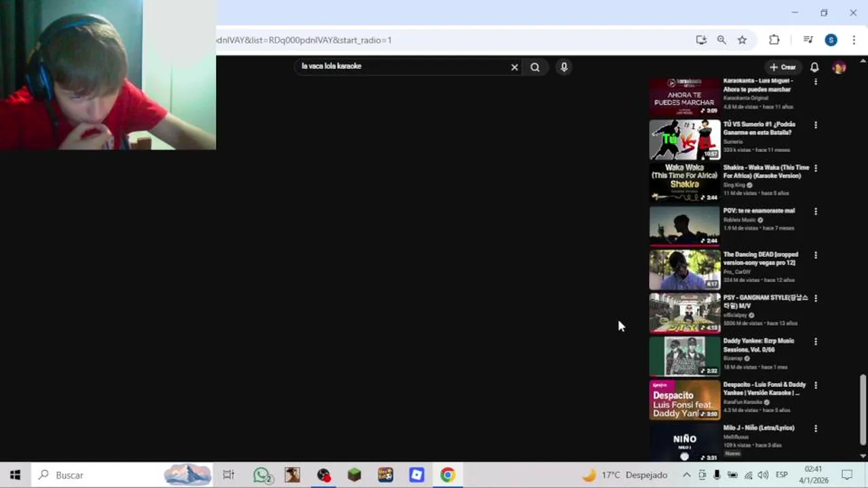Open options menu for Waka Waka karaoke
The height and width of the screenshot is (488, 868).
(815, 168)
